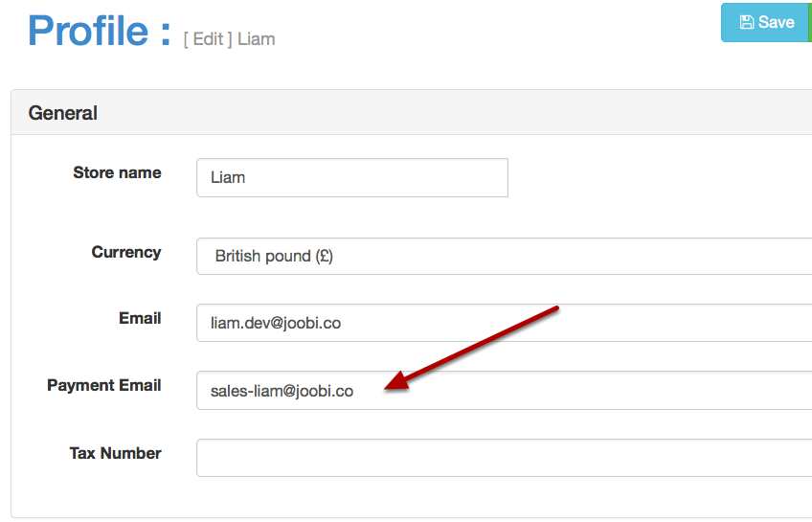Save the profile changes
The width and height of the screenshot is (812, 522).
[x=764, y=22]
